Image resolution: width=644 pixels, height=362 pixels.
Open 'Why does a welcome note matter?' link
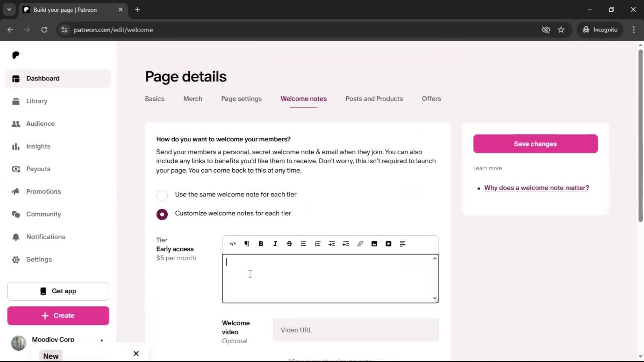[536, 188]
